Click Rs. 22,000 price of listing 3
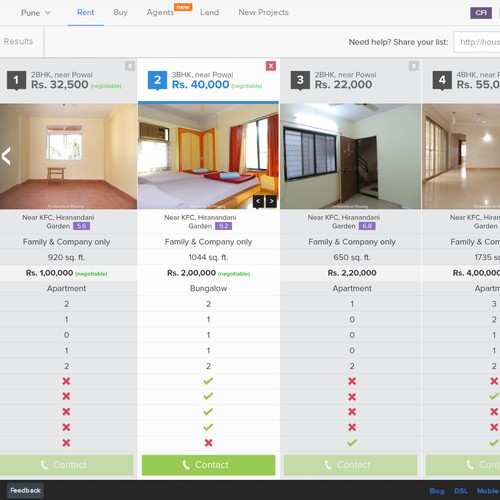Image resolution: width=500 pixels, height=500 pixels. tap(343, 85)
